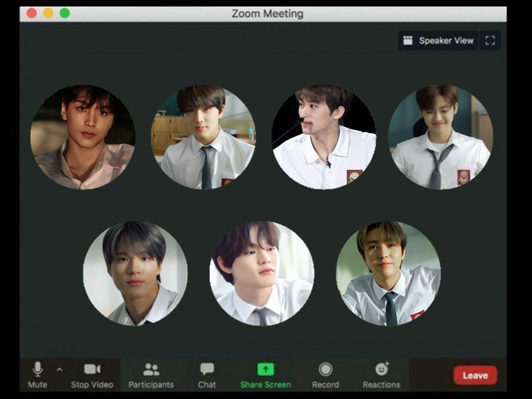Click the green Share Screen icon

pyautogui.click(x=265, y=369)
